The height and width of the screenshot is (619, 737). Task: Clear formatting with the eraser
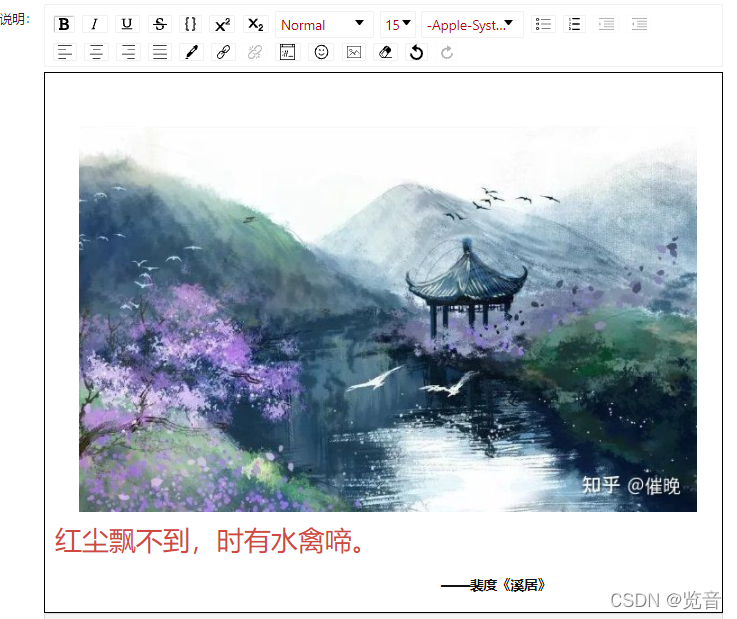(385, 52)
